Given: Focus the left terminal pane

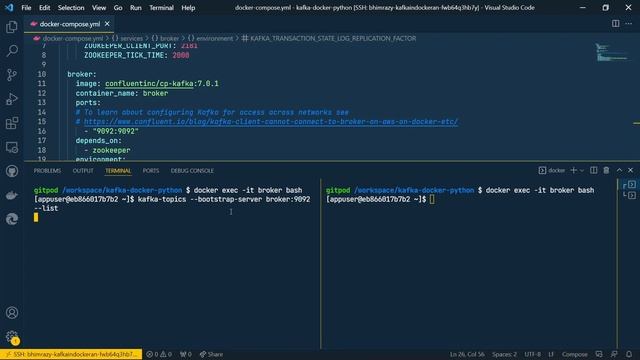Looking at the screenshot, I should pyautogui.click(x=172, y=263).
